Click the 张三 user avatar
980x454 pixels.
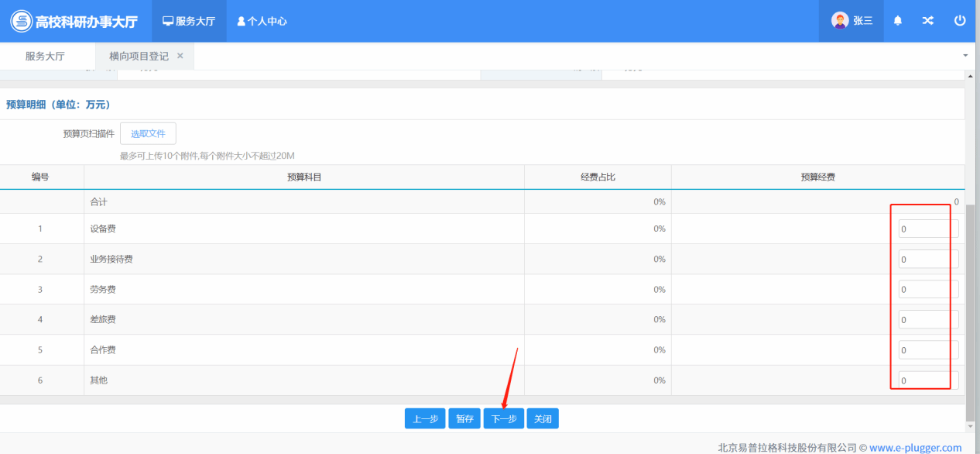pyautogui.click(x=840, y=21)
